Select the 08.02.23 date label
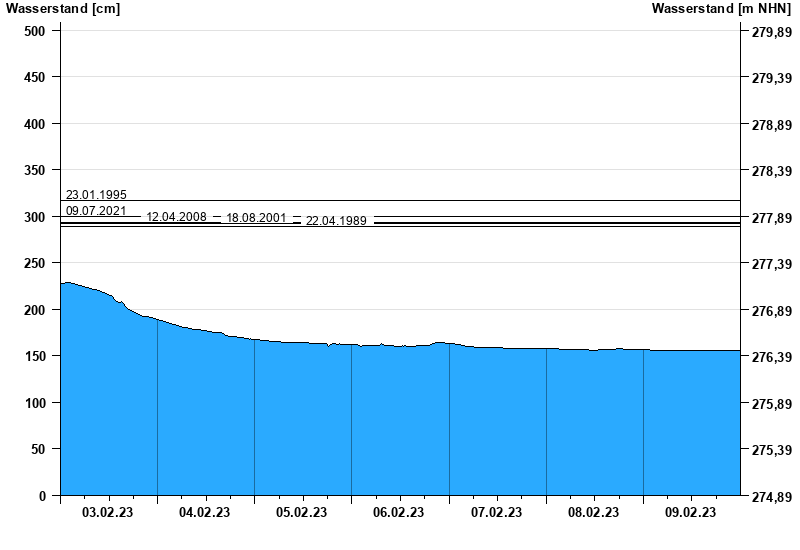Screen dimensions: 800x550 coord(593,513)
